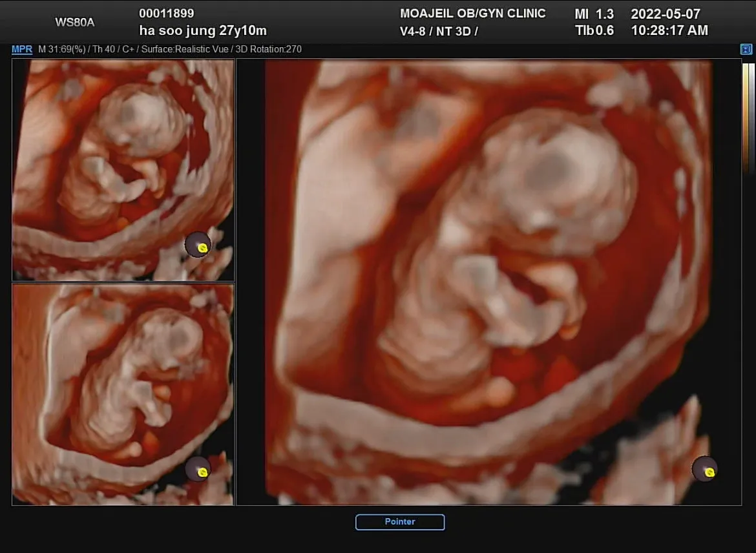Click the 3D Rotation:270 parameter
The width and height of the screenshot is (756, 553).
pos(269,49)
